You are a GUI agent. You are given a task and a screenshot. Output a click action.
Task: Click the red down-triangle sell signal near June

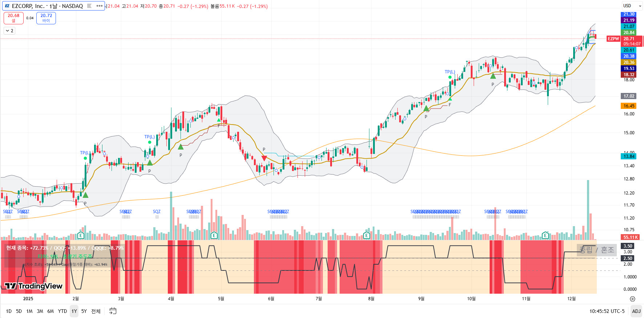(x=264, y=158)
